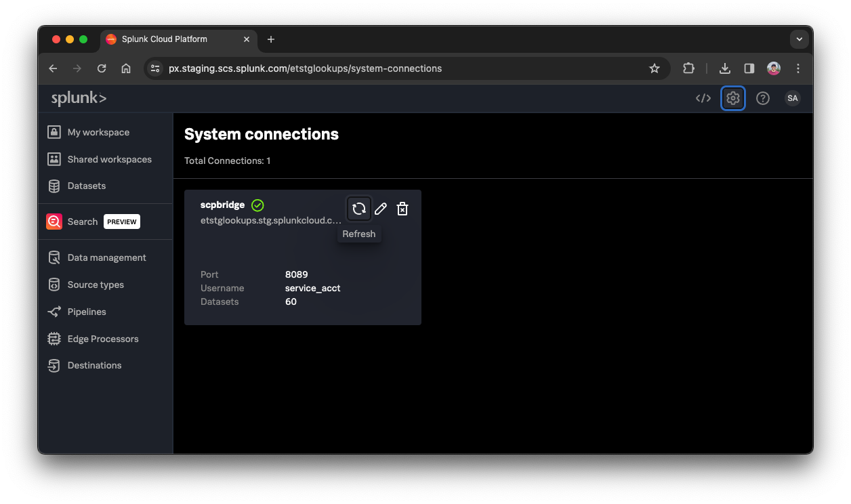Click the URL address bar
This screenshot has width=851, height=504.
(407, 68)
